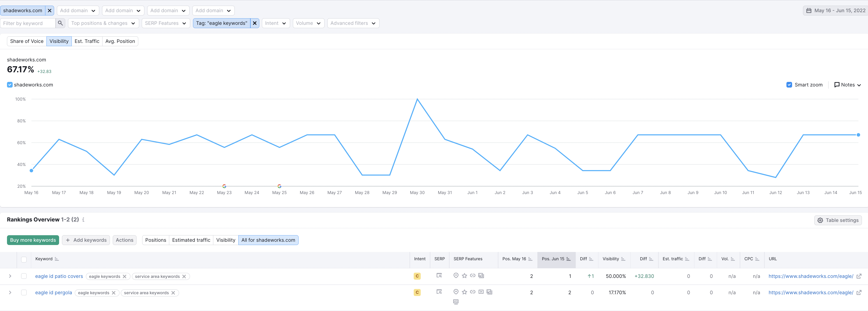
Task: Toggle the shadeworks.com chart legend checkbox
Action: click(10, 85)
